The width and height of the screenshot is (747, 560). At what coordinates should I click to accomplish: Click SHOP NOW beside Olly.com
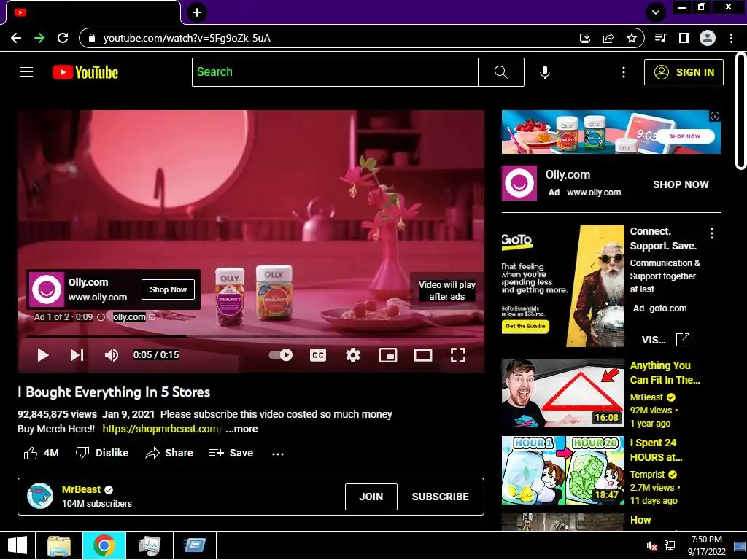[681, 184]
